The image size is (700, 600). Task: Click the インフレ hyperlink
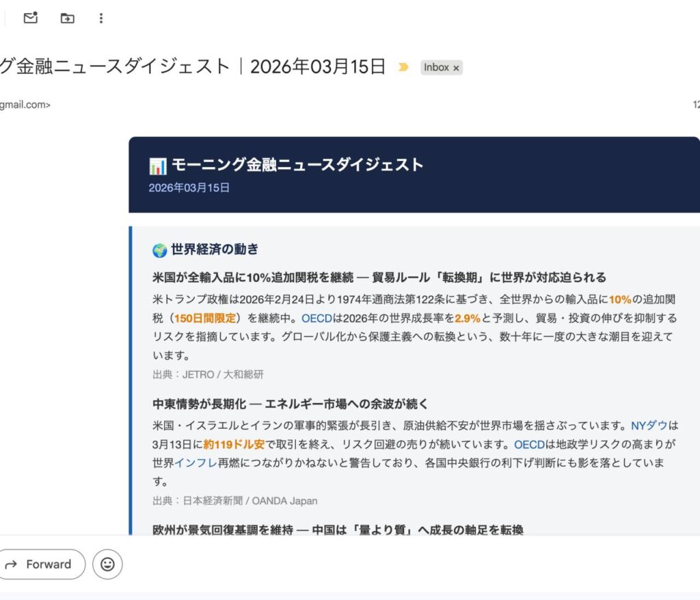tap(196, 463)
